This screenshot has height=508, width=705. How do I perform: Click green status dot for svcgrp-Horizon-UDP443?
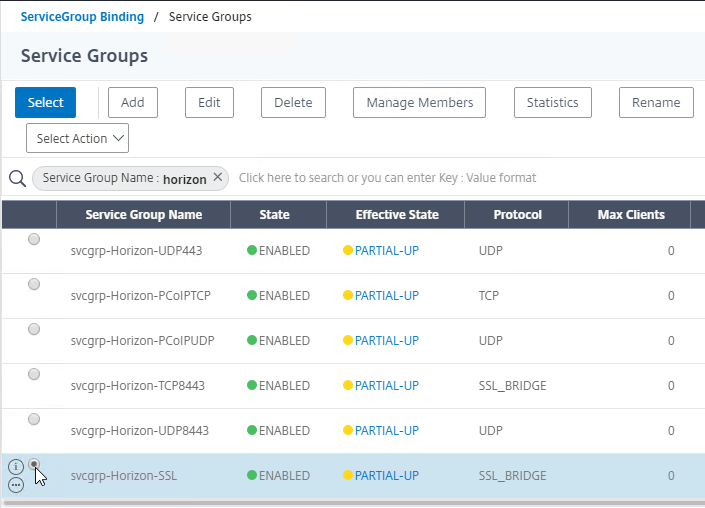[x=252, y=250]
